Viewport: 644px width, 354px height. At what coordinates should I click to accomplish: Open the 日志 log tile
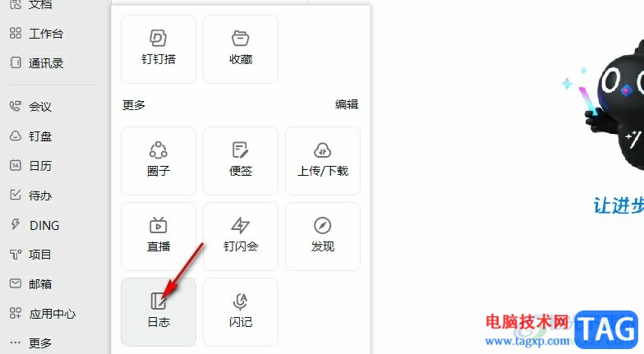[x=159, y=312]
